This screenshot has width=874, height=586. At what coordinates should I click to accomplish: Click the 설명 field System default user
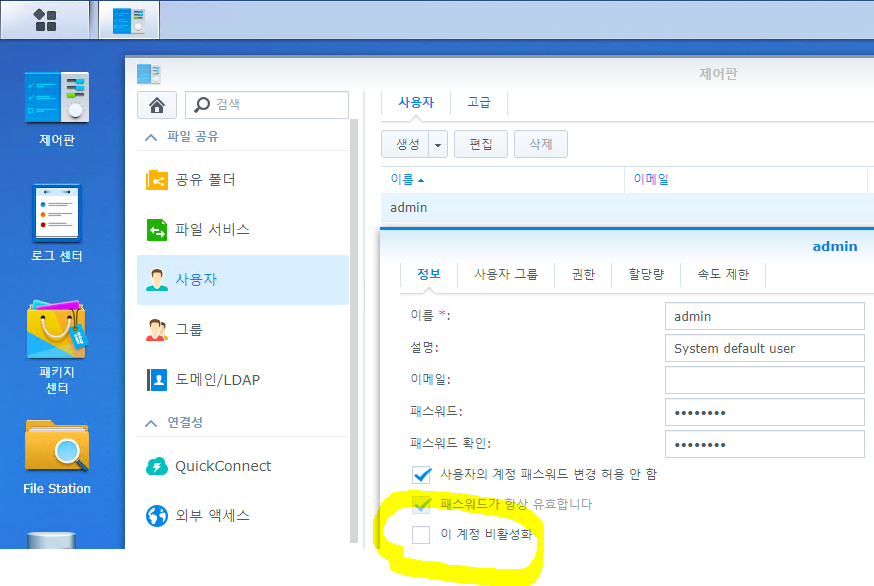click(x=764, y=348)
